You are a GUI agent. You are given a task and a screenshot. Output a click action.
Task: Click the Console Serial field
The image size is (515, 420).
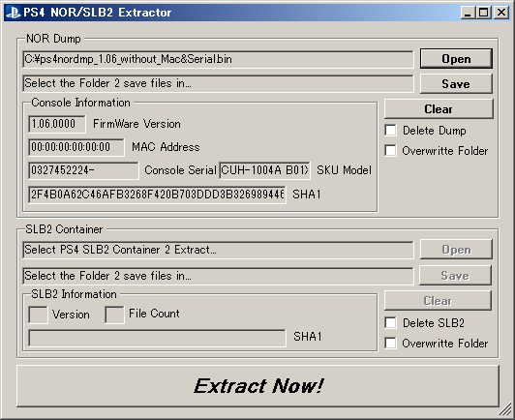(x=83, y=170)
